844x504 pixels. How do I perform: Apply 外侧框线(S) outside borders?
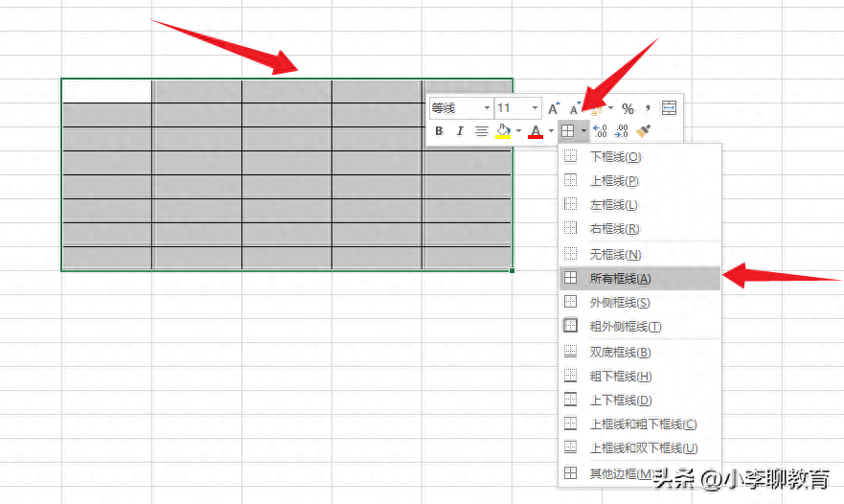click(640, 303)
